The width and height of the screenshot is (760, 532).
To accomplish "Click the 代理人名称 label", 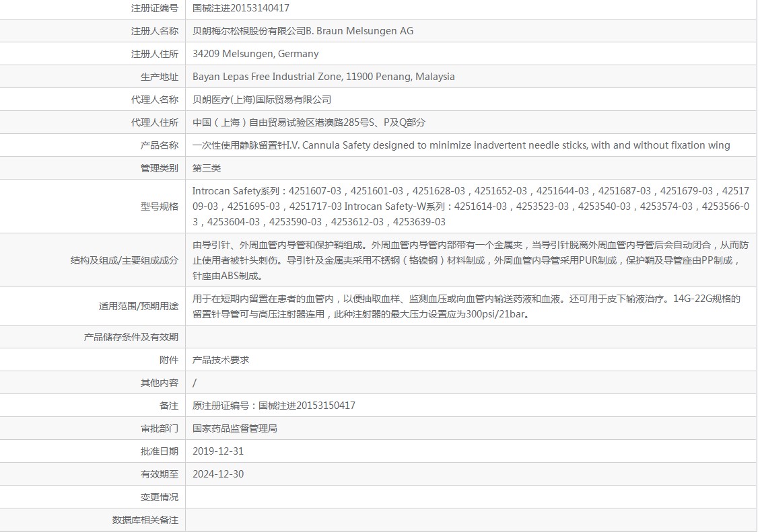I will point(155,100).
